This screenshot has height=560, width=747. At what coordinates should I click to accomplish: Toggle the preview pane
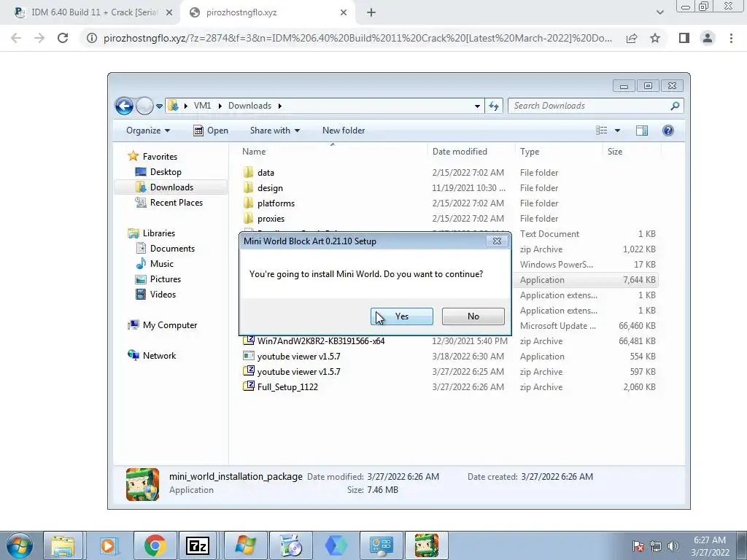[x=642, y=131]
